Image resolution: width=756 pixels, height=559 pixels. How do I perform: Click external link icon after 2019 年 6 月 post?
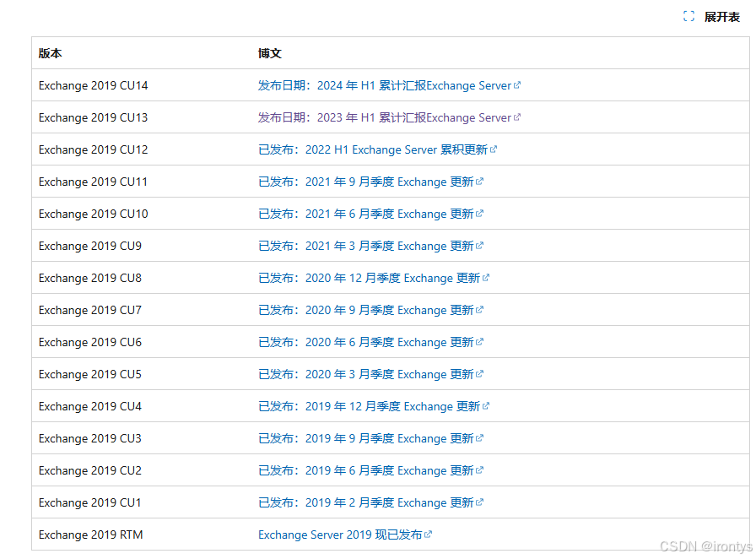coord(479,470)
